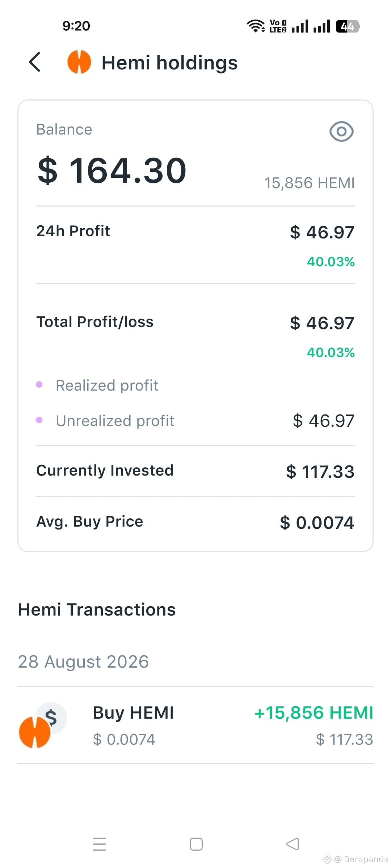The height and width of the screenshot is (868, 391).
Task: Tap the Android back triangle button
Action: (292, 844)
